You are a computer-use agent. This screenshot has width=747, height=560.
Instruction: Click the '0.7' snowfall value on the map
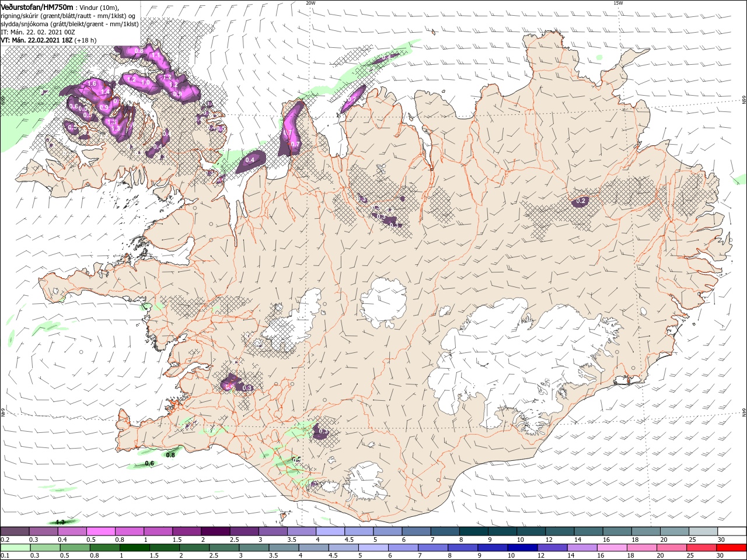(x=295, y=145)
